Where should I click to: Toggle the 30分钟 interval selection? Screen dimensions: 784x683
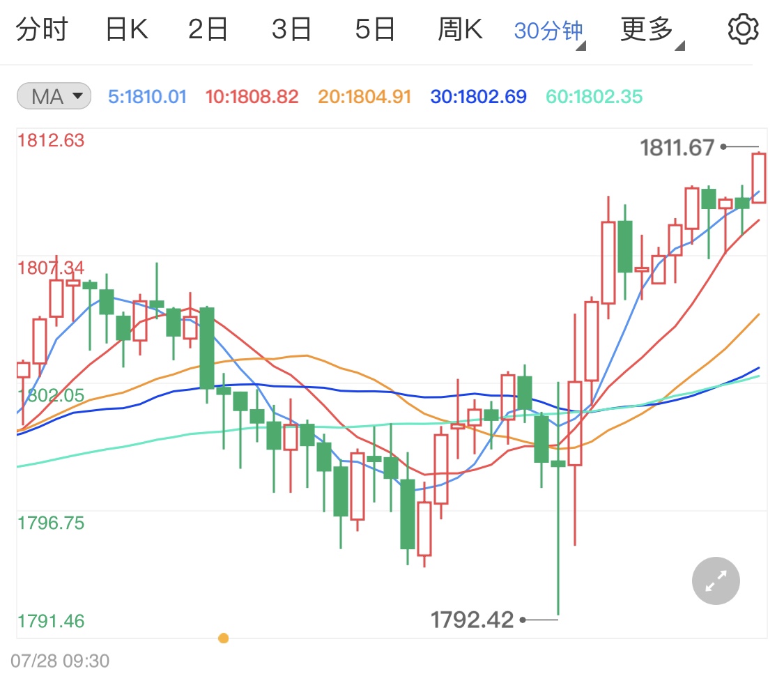pos(548,28)
